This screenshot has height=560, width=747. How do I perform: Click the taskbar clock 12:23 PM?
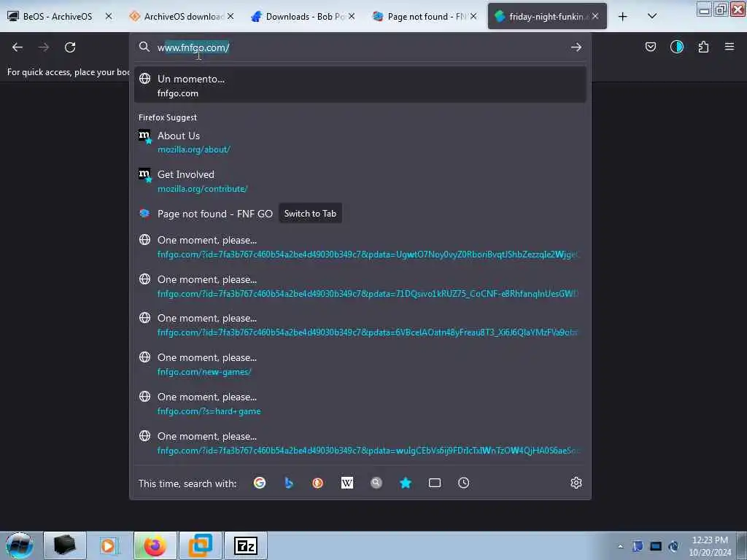(710, 545)
